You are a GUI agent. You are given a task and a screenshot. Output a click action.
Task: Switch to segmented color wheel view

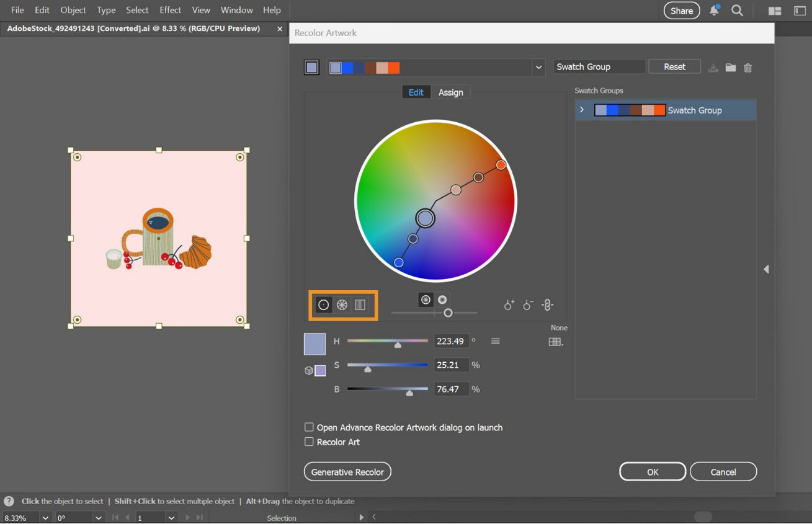click(x=342, y=304)
